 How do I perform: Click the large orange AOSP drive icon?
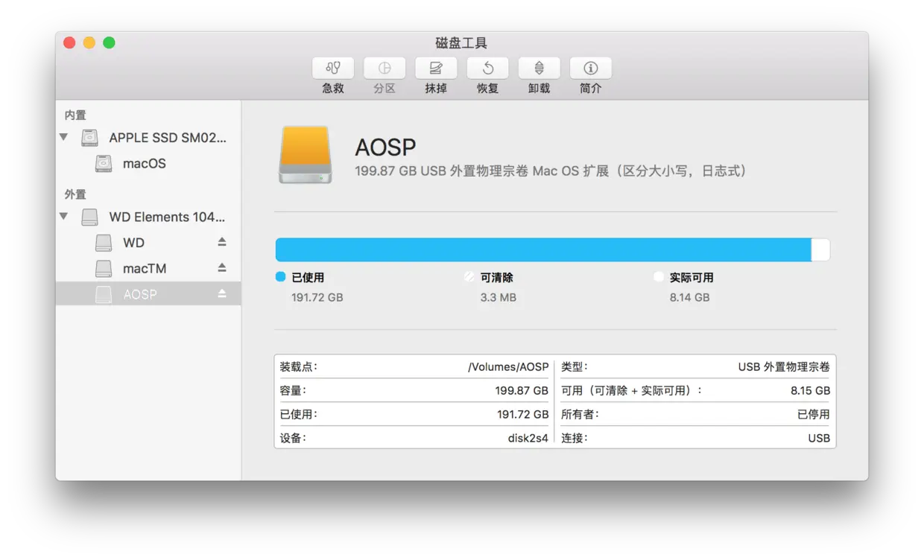(306, 155)
